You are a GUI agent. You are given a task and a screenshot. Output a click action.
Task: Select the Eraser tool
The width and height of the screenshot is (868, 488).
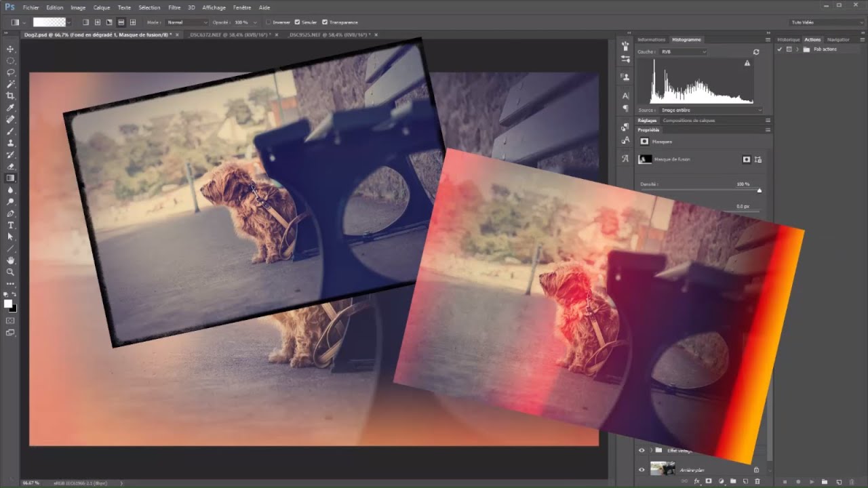pos(10,167)
